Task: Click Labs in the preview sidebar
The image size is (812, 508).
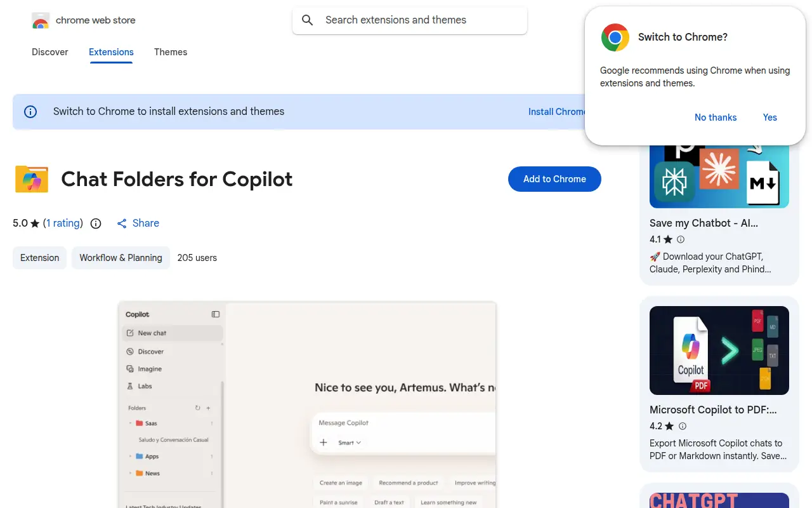Action: (145, 386)
